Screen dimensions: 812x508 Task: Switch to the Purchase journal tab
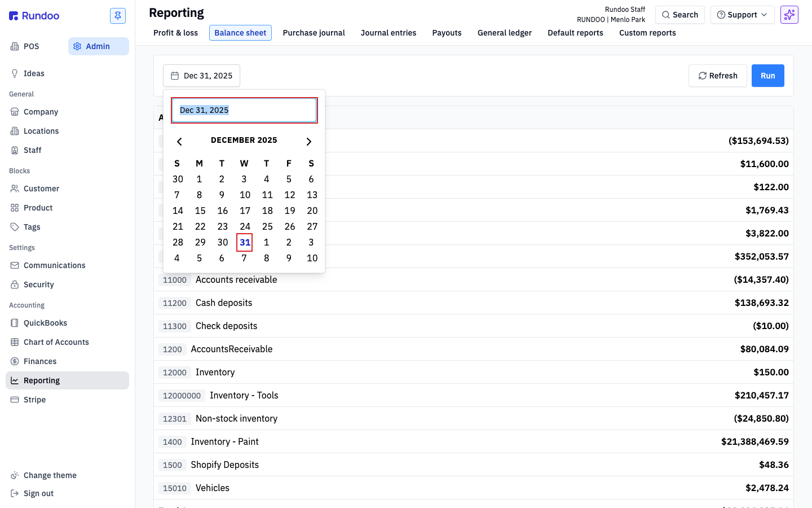pyautogui.click(x=314, y=33)
